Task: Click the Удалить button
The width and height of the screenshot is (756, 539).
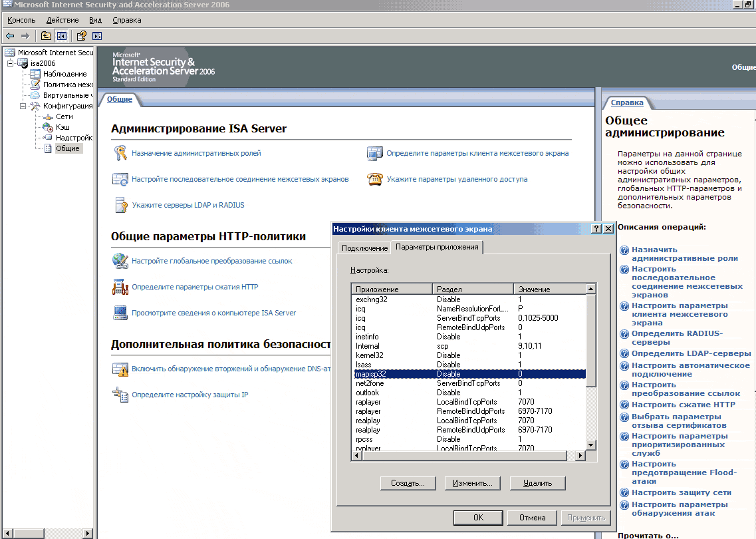Action: click(538, 483)
